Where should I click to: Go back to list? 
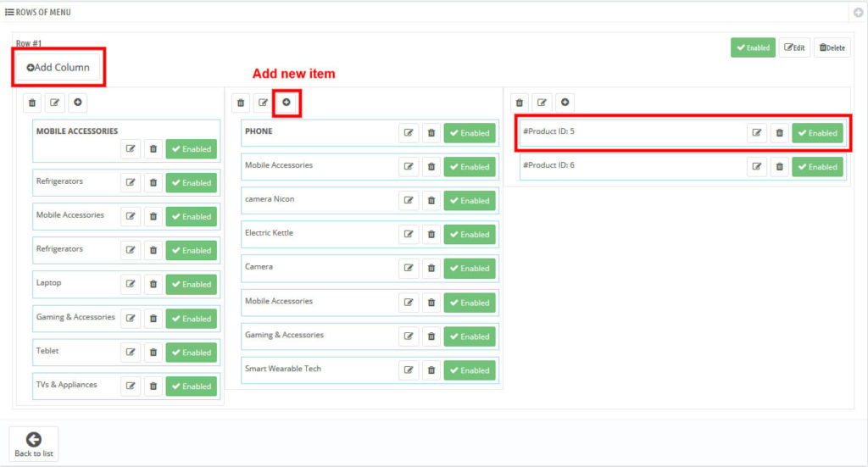pyautogui.click(x=34, y=444)
